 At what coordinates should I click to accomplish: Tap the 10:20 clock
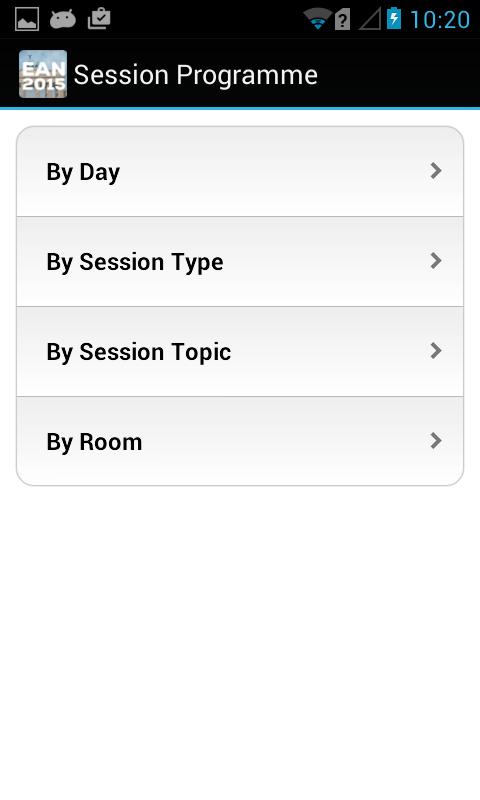(x=440, y=19)
